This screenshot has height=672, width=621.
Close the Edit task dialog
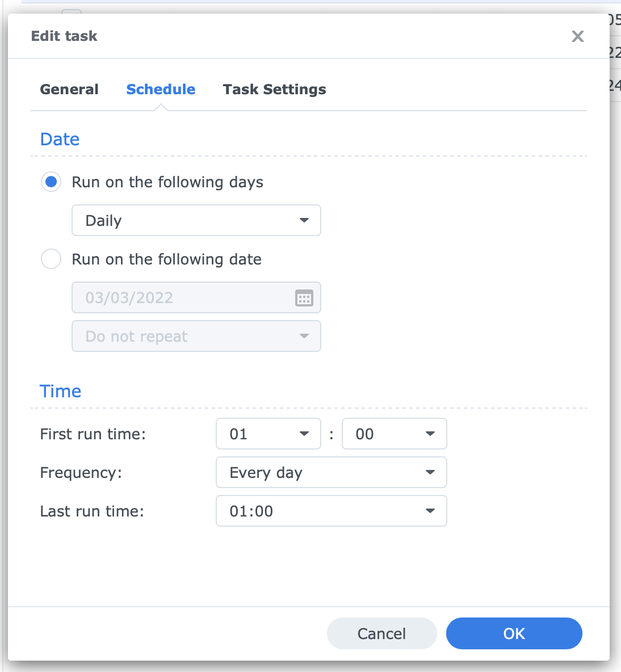point(577,36)
